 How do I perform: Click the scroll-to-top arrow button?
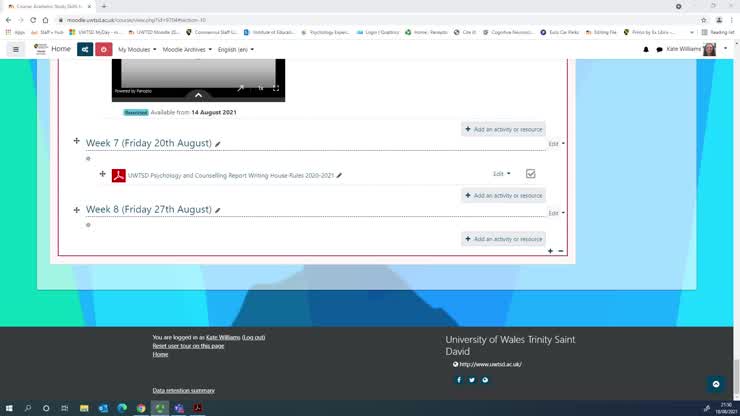click(715, 384)
